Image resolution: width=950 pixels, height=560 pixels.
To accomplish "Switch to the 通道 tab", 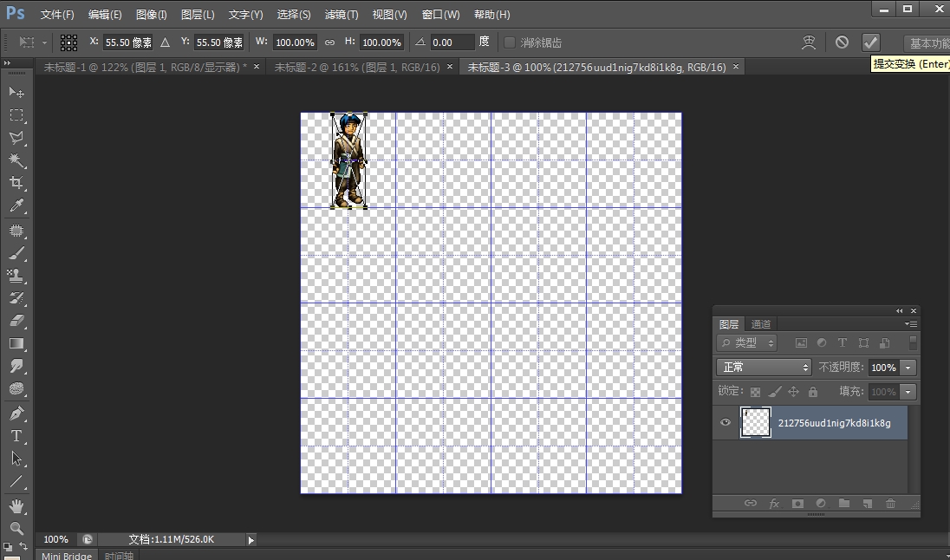I will pyautogui.click(x=761, y=323).
